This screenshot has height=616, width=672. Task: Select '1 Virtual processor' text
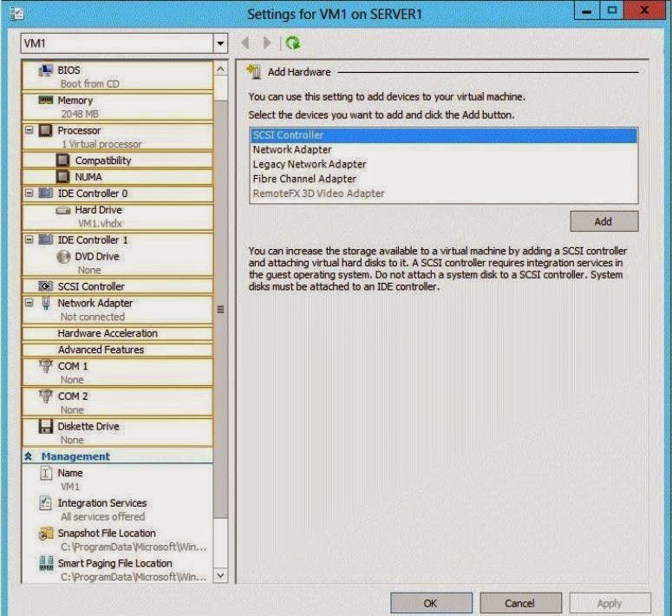(101, 144)
